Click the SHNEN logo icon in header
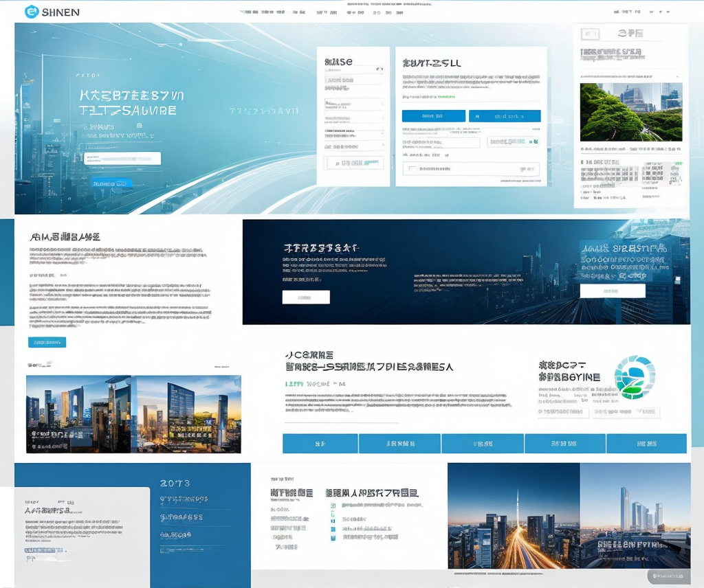 [31, 12]
